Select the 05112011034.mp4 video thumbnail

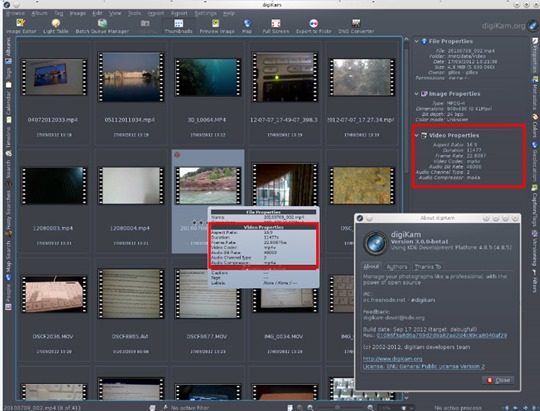point(131,77)
